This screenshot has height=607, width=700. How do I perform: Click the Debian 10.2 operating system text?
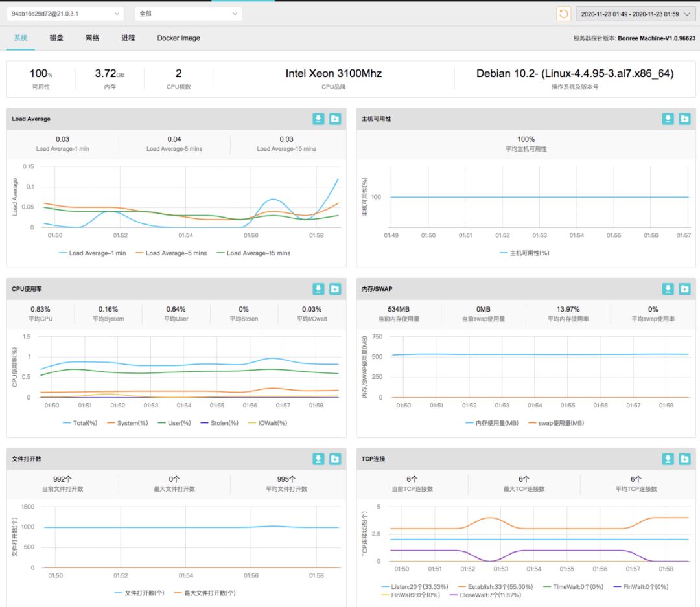(x=575, y=74)
